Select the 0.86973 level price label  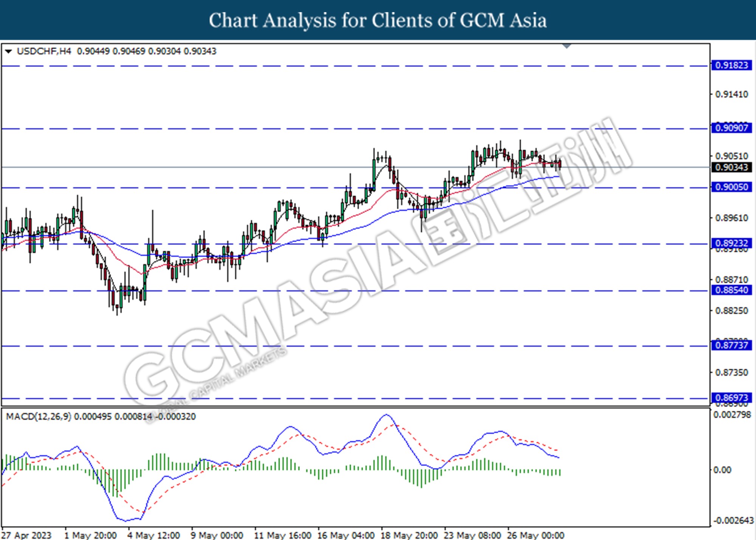[731, 397]
